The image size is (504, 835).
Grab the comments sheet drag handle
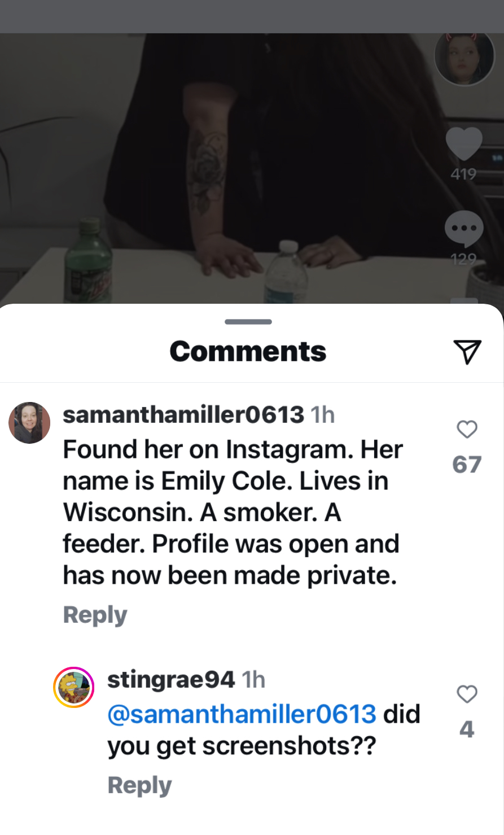[248, 322]
